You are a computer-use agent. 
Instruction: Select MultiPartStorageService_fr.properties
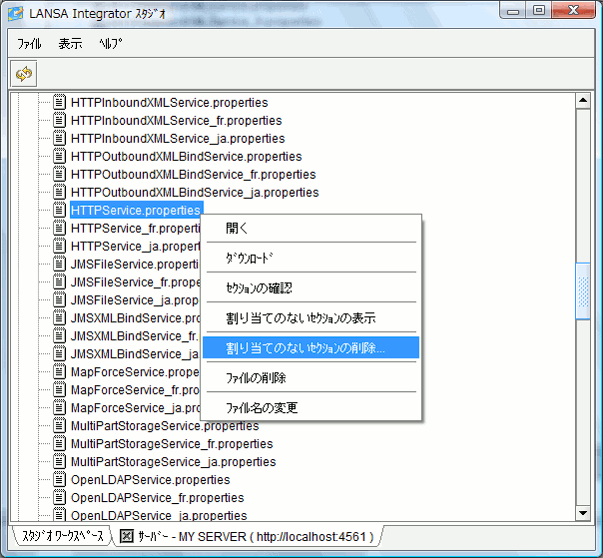(172, 444)
